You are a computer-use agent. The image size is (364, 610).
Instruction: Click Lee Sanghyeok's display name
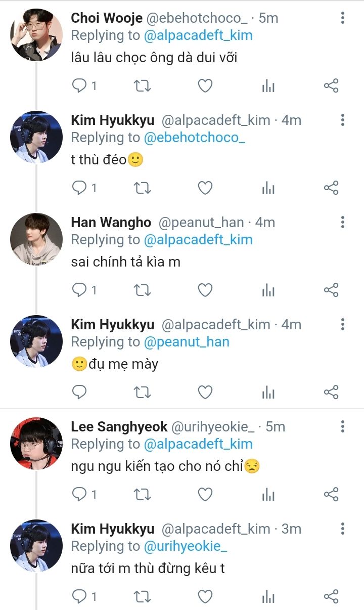coord(119,427)
